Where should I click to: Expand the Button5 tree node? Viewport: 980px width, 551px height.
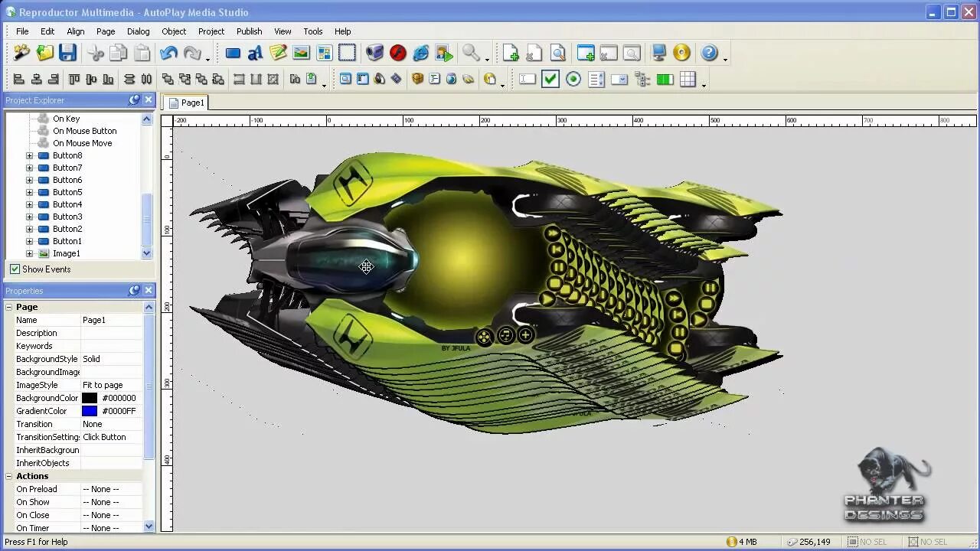click(x=30, y=192)
